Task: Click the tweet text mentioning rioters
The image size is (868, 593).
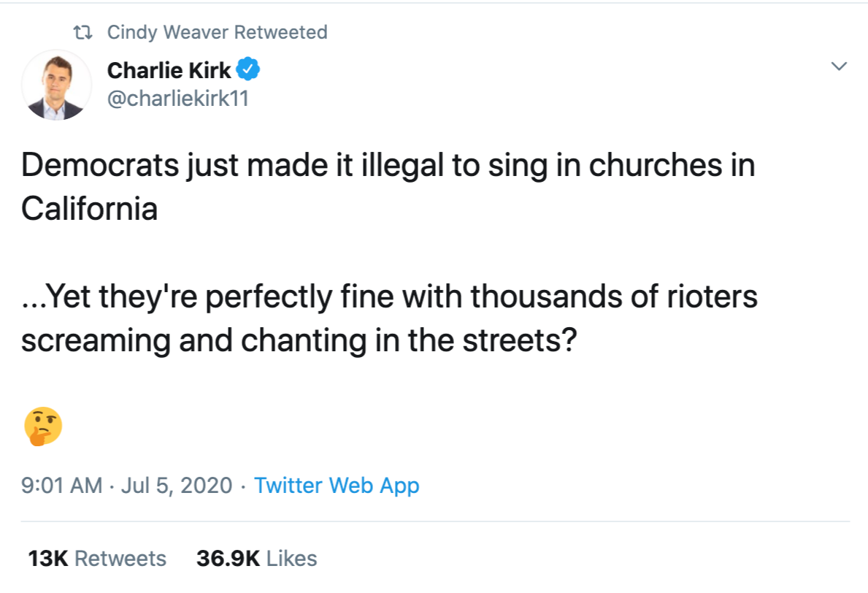Action: coord(388,298)
